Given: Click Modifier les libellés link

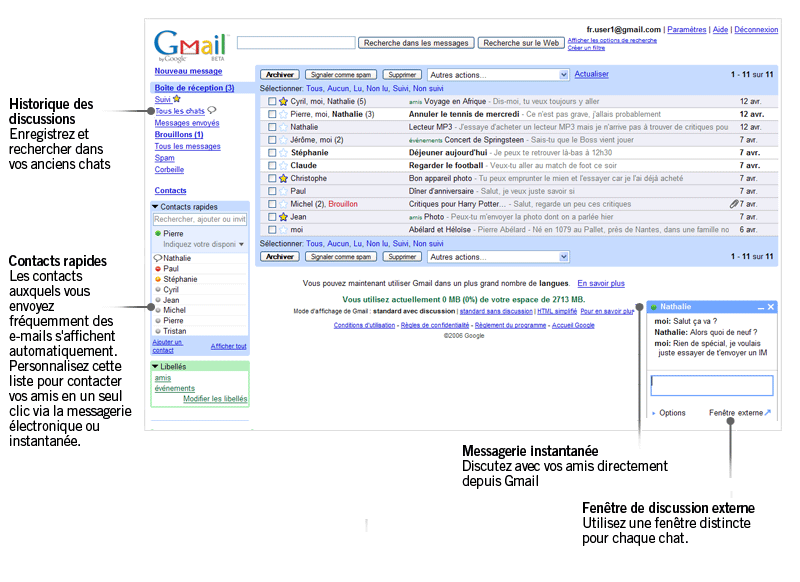Looking at the screenshot, I should point(215,398).
